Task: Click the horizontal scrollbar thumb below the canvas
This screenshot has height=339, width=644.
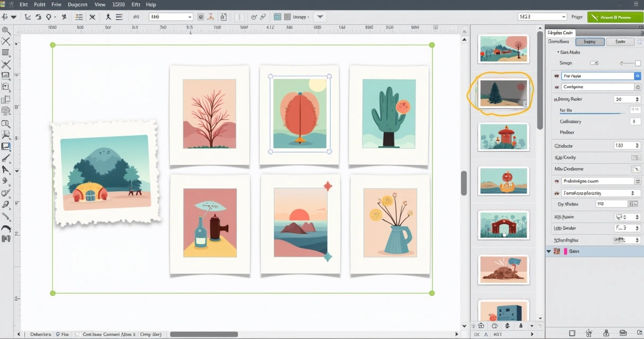Action: (x=204, y=334)
